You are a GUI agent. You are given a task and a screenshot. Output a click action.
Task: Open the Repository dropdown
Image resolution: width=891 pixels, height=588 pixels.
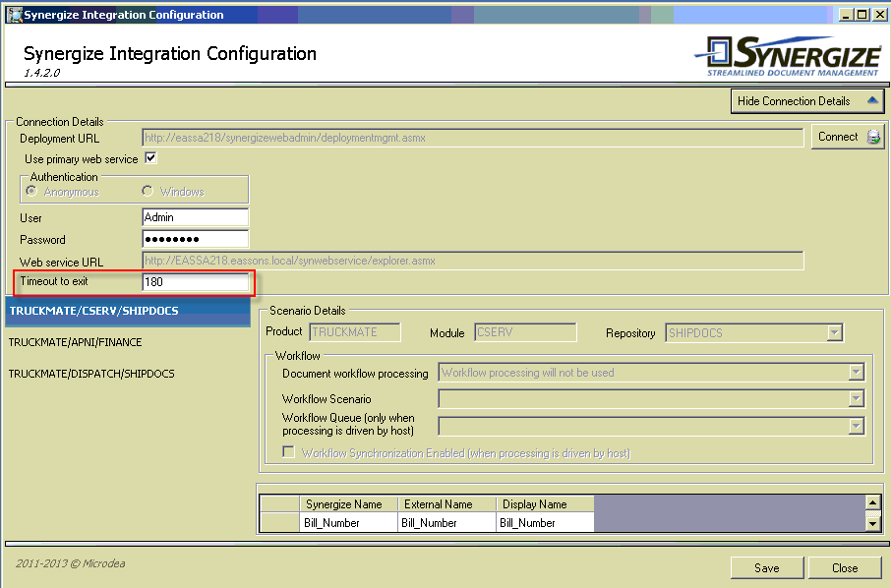834,332
